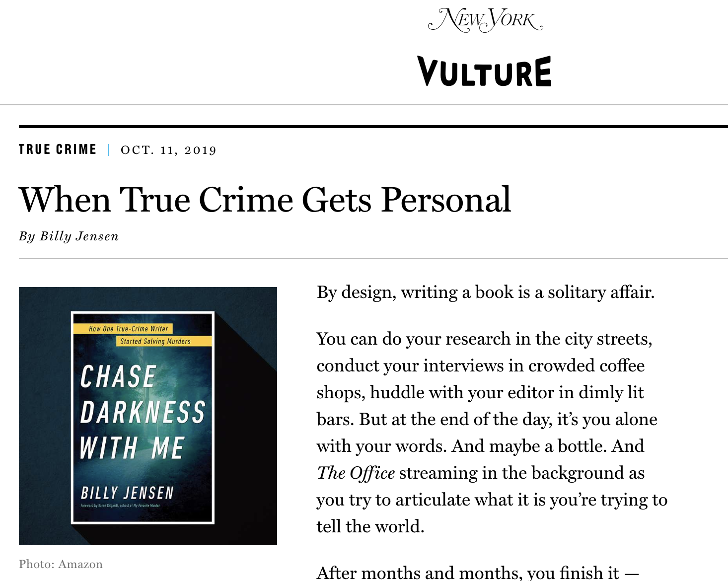Click the line After months and months

tap(477, 573)
